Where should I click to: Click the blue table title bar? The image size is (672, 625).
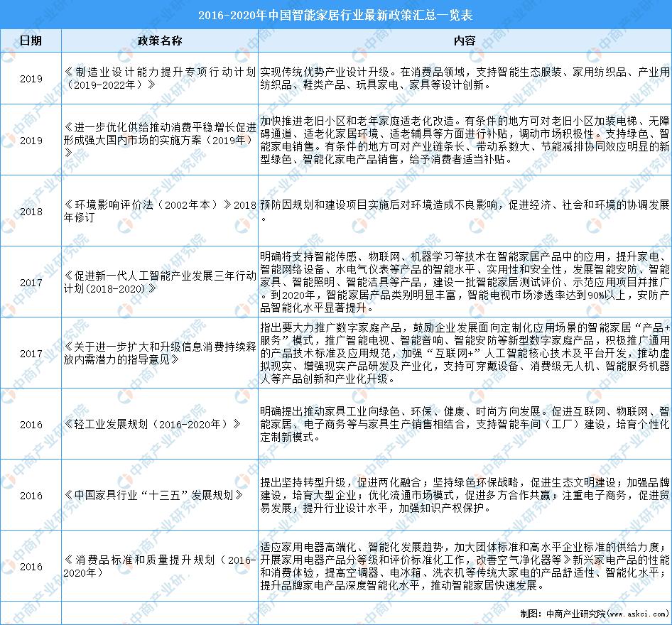click(336, 13)
